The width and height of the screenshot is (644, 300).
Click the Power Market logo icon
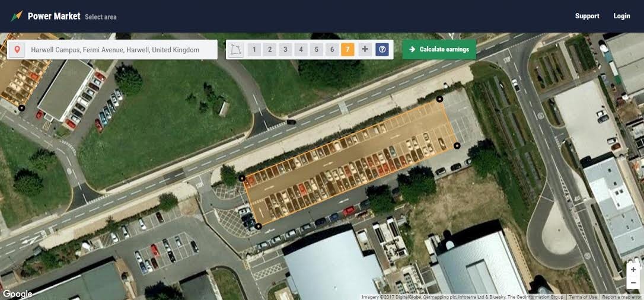tap(17, 16)
